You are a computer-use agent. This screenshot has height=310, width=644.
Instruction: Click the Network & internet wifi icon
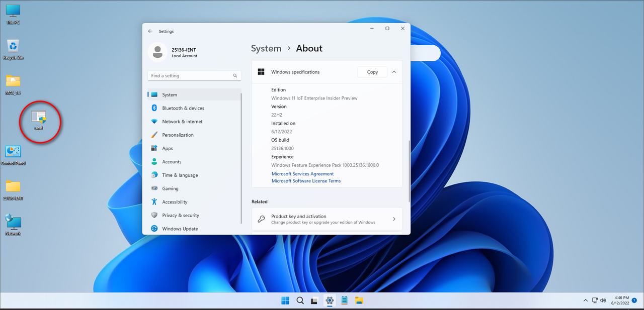(x=154, y=122)
